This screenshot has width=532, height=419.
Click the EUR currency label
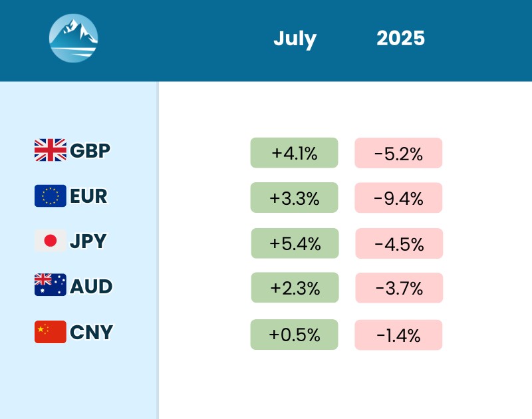(x=88, y=196)
